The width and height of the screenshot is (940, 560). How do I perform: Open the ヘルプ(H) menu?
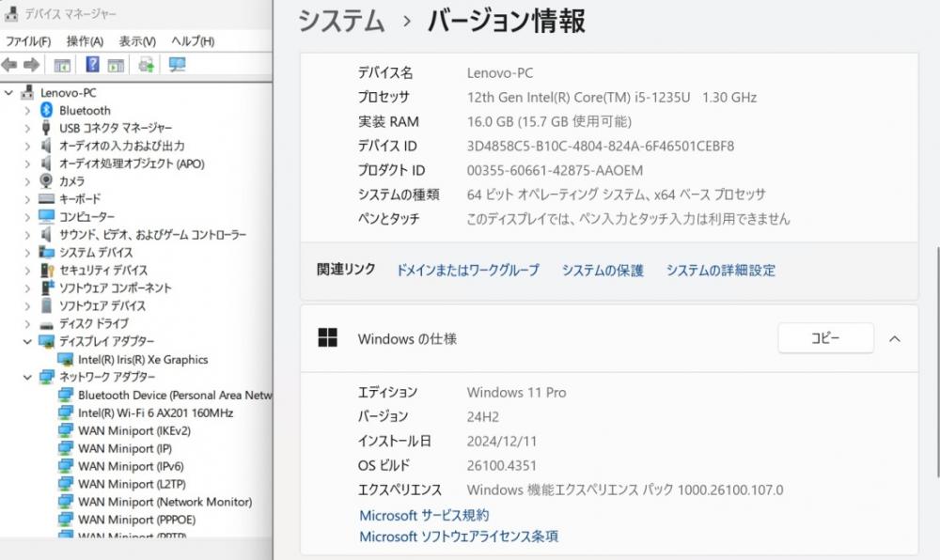pos(193,41)
